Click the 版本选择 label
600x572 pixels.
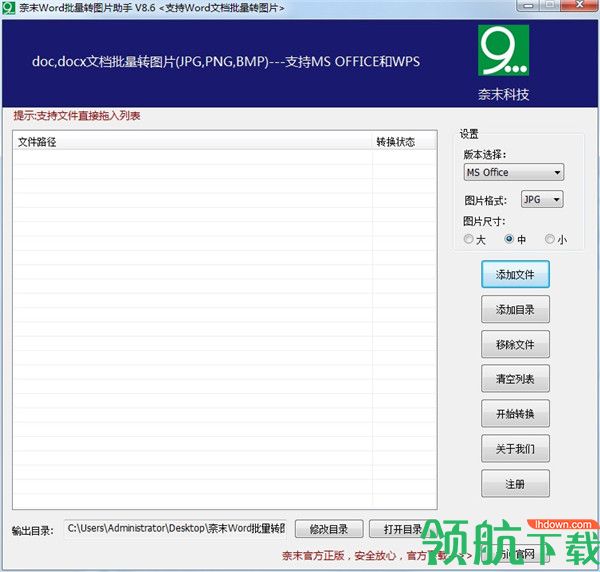[x=484, y=155]
